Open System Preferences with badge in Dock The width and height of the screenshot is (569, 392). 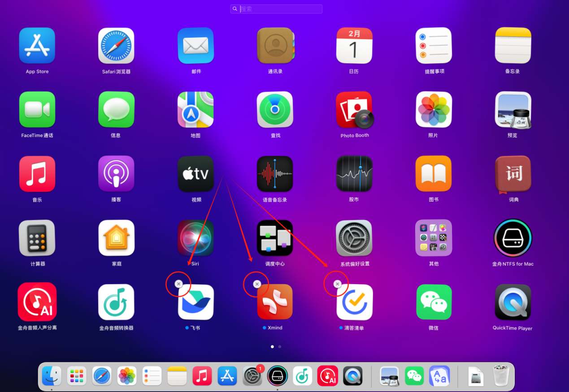[252, 376]
